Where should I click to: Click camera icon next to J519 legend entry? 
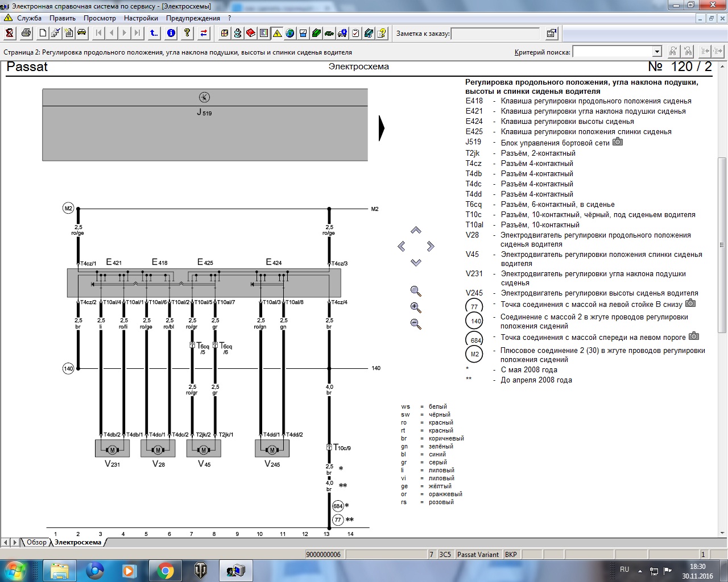tap(618, 142)
